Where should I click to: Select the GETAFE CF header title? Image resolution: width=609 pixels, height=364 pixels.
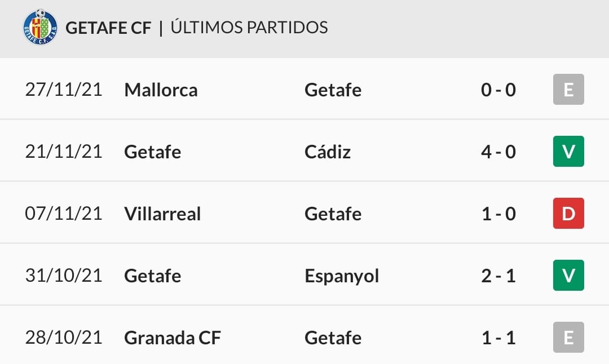click(x=108, y=28)
